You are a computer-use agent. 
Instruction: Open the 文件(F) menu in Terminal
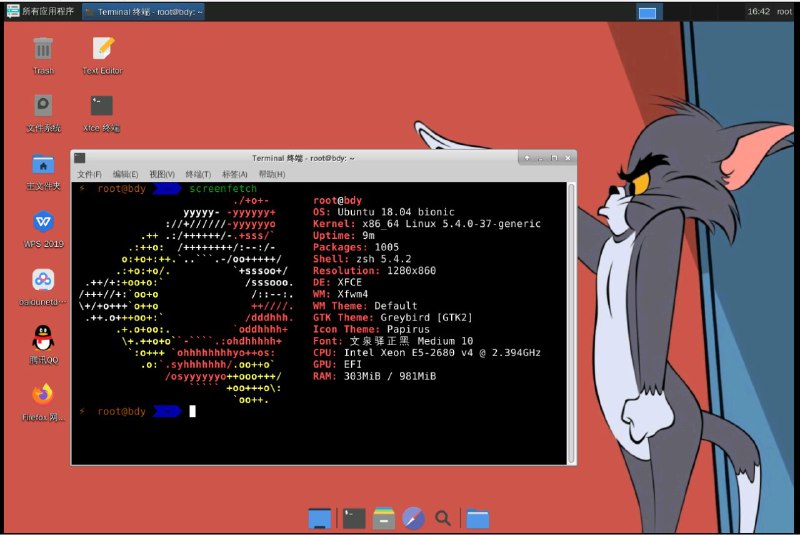click(89, 174)
